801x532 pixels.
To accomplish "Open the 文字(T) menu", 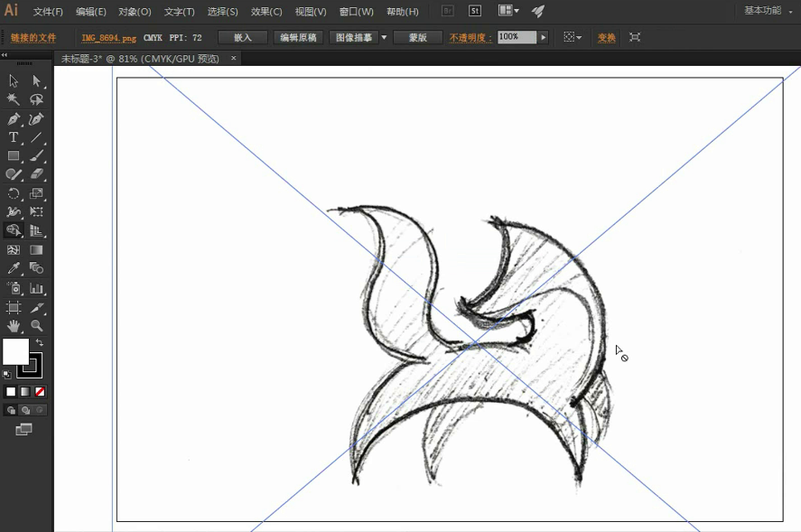I will click(x=180, y=11).
